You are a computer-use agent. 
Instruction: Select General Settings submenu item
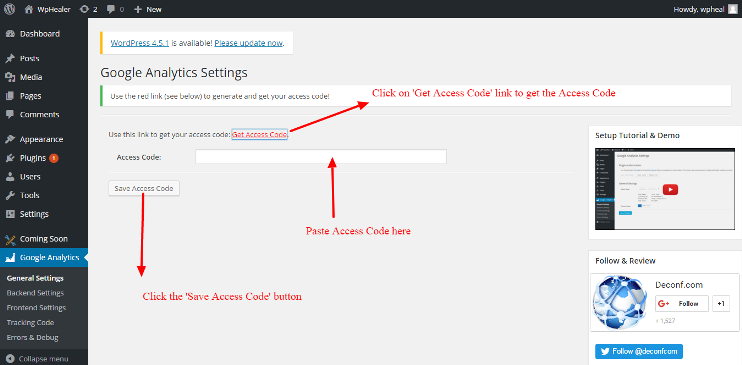click(35, 278)
